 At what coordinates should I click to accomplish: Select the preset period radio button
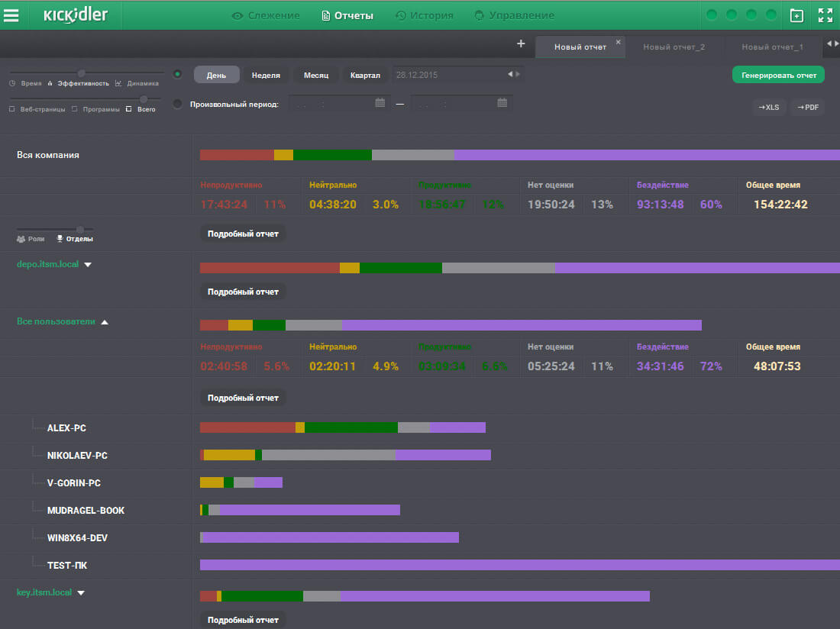(x=178, y=74)
